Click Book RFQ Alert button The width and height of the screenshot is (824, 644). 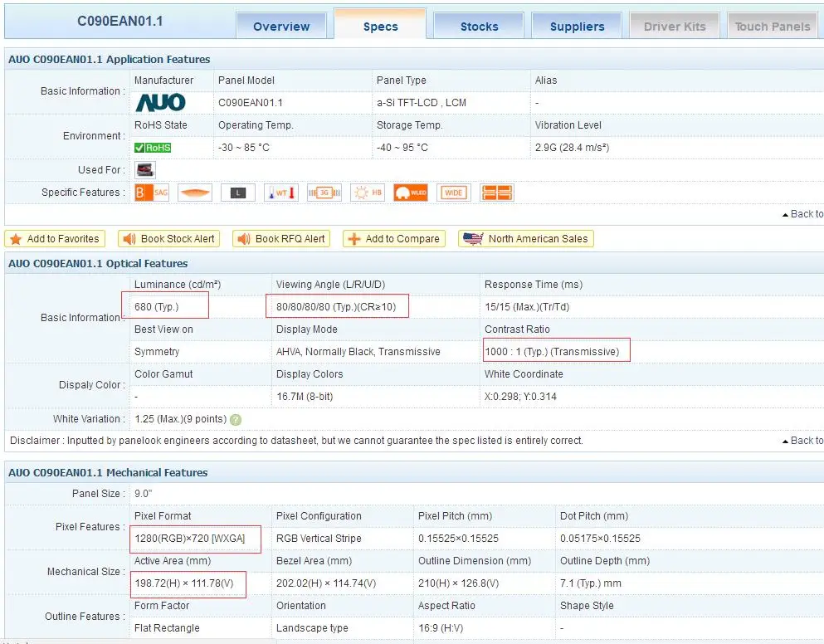tap(281, 239)
